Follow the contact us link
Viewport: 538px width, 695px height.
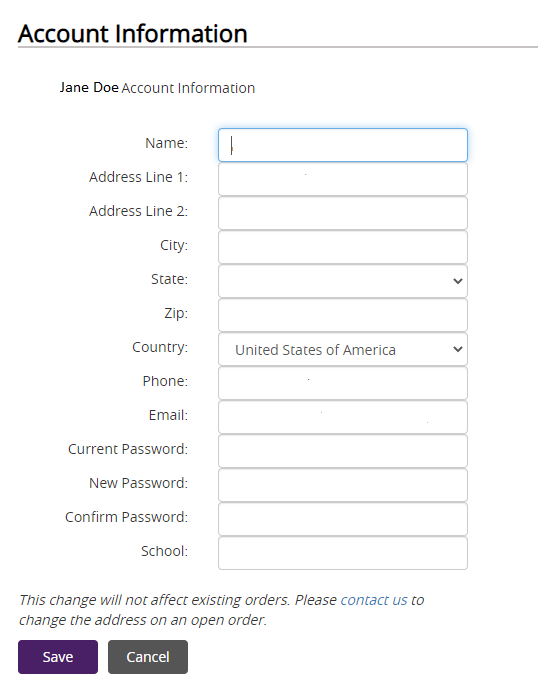374,600
